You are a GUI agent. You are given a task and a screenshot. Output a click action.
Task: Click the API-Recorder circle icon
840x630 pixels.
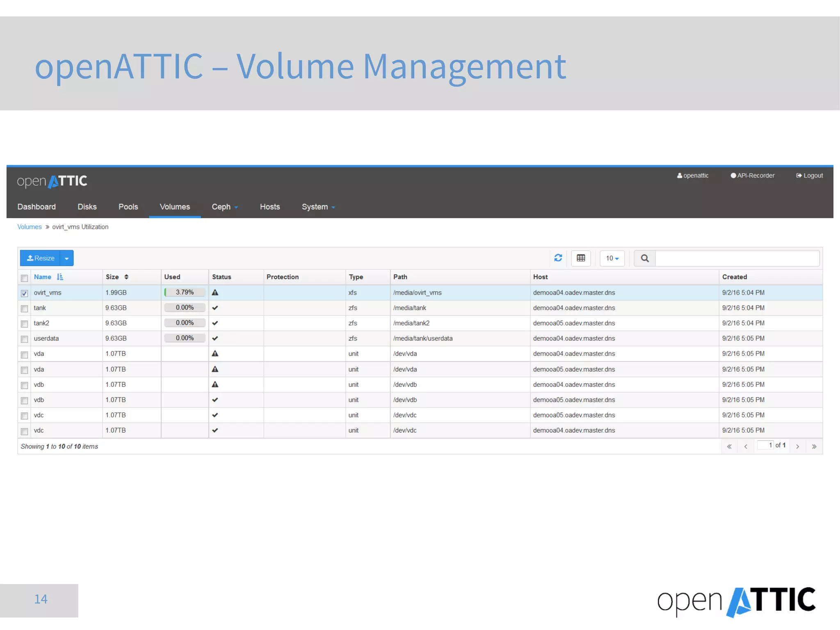click(733, 176)
